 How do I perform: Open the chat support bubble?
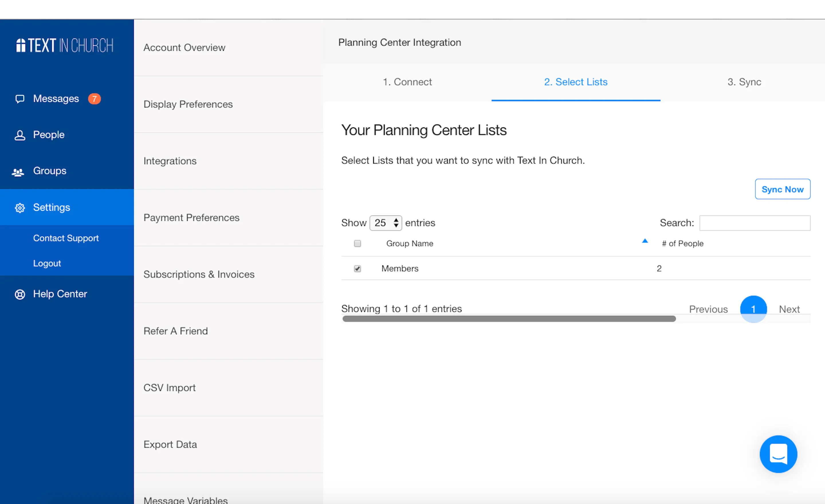(778, 454)
